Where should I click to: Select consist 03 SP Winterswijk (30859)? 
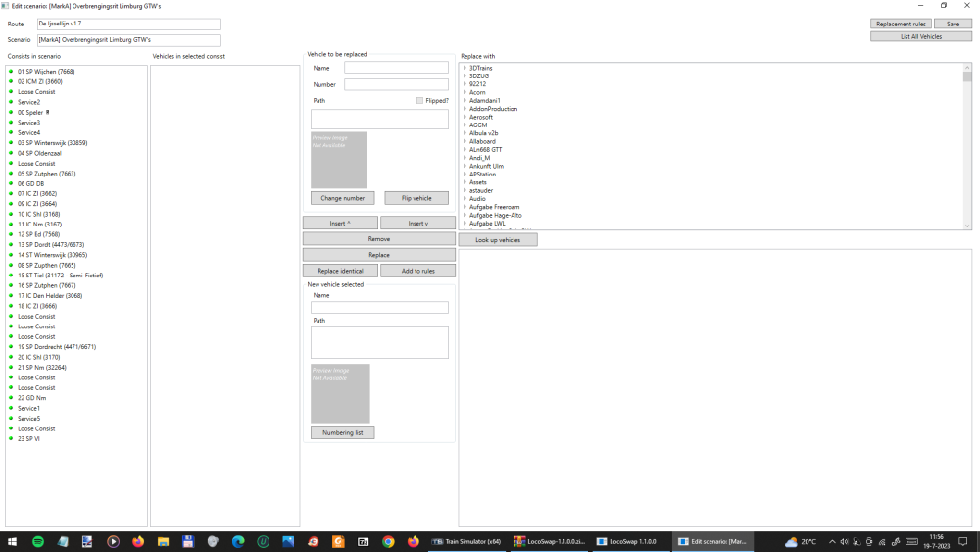click(52, 143)
